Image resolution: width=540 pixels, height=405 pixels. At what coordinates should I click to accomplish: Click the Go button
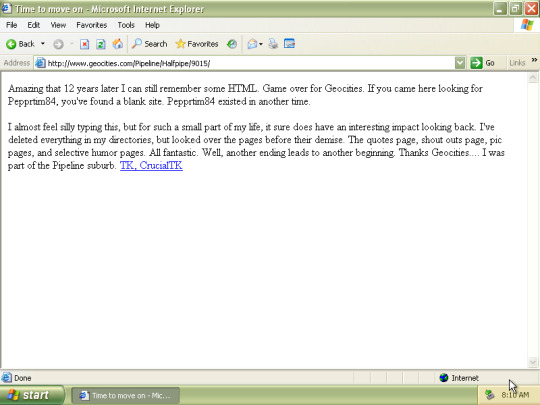[x=483, y=63]
